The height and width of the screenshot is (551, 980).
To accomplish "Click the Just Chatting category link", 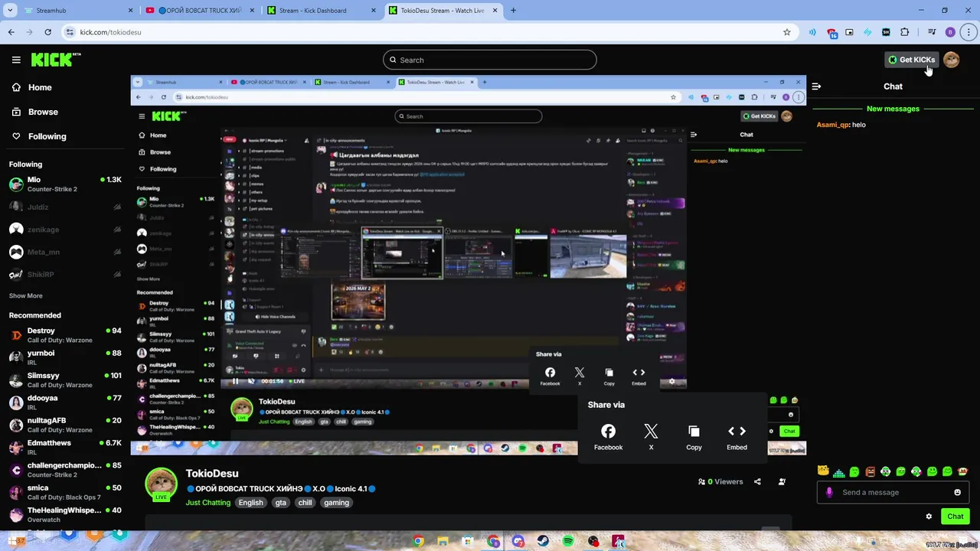I will (207, 503).
